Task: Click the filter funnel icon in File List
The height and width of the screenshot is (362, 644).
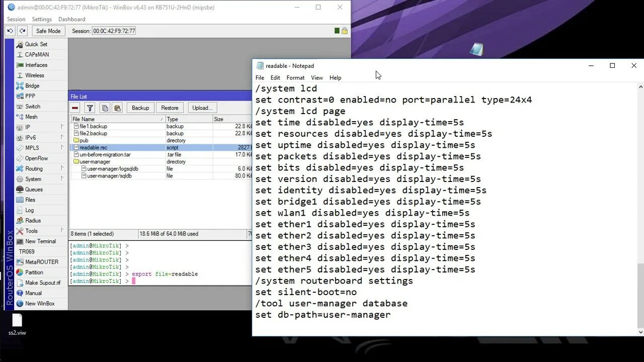Action: click(x=90, y=108)
